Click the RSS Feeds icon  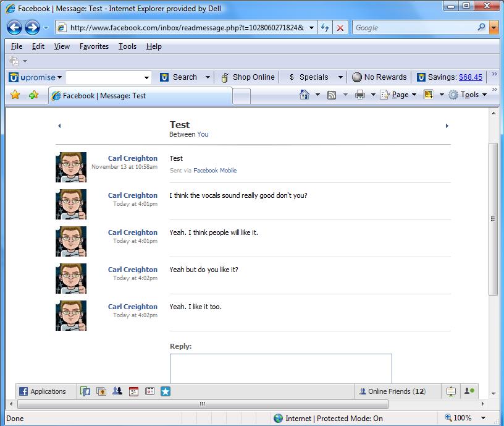(332, 95)
